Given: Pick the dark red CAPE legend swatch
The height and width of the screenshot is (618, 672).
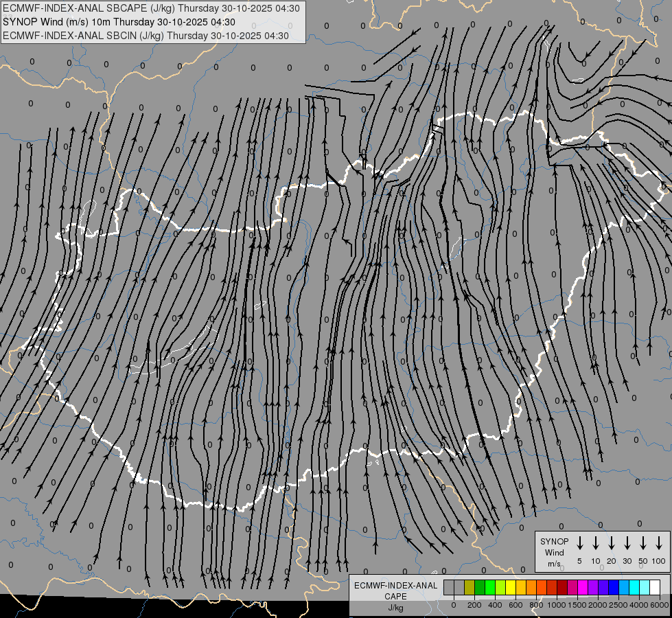Looking at the screenshot, I should (562, 587).
